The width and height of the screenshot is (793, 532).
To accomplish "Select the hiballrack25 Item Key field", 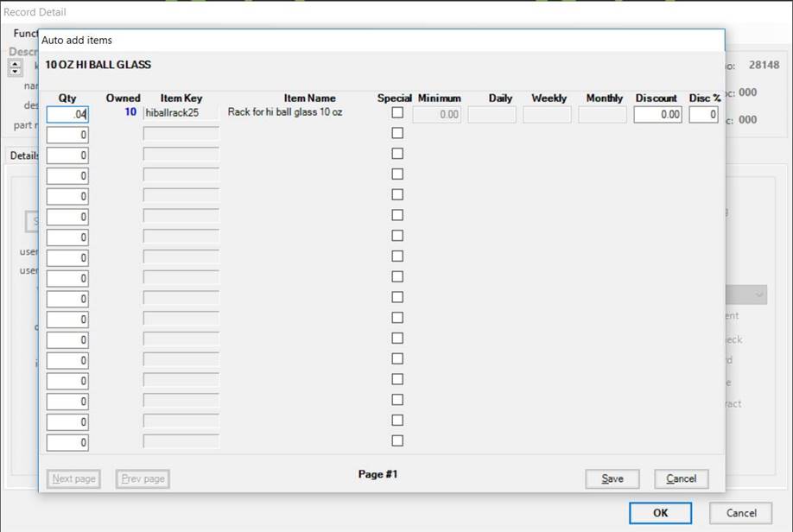I will (181, 113).
